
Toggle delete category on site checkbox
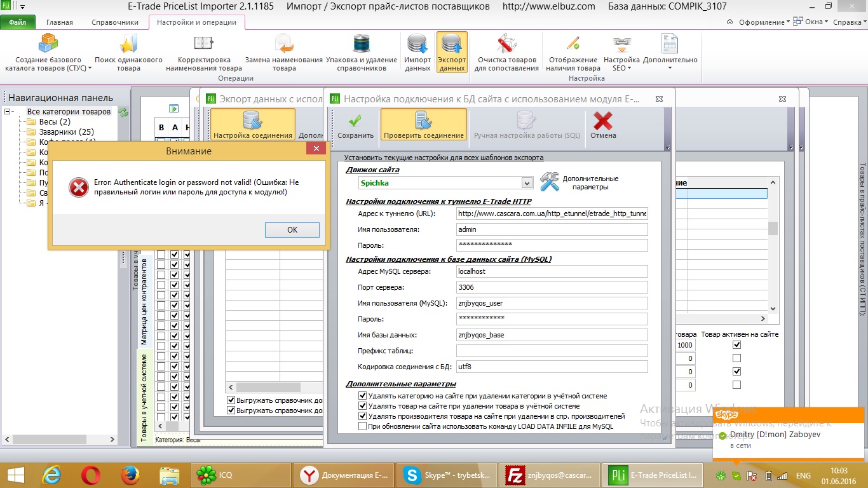(363, 396)
